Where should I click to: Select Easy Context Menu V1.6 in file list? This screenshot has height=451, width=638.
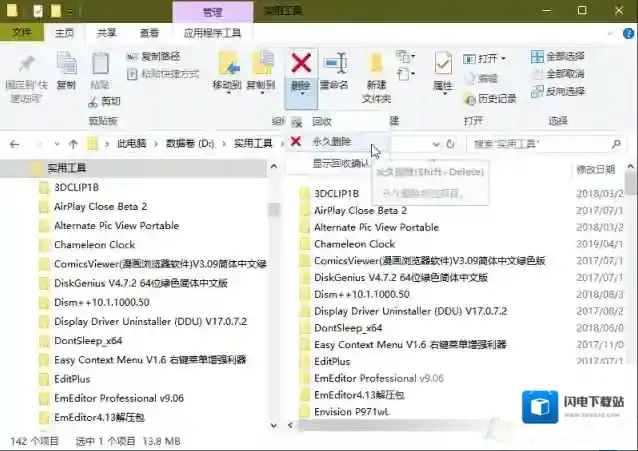(410, 345)
